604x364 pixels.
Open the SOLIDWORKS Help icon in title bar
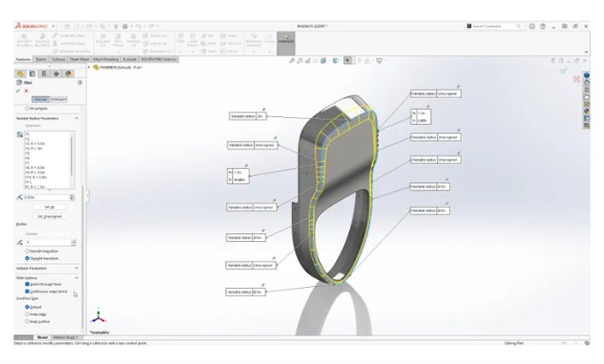click(542, 26)
